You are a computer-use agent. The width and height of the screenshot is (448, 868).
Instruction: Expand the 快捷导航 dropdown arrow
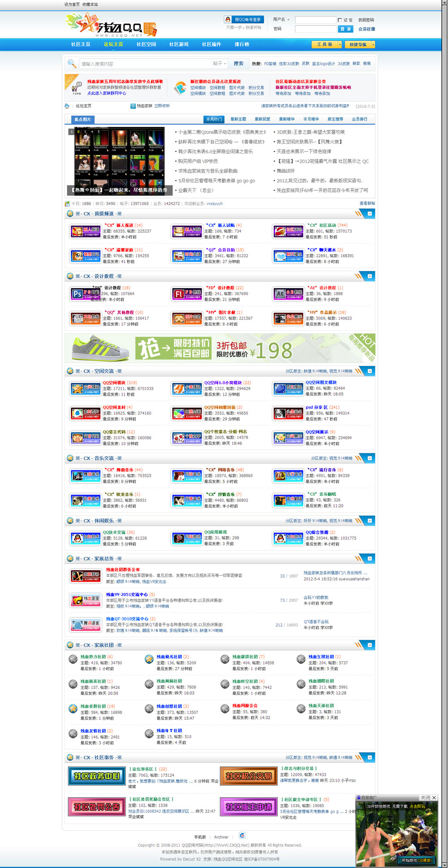tap(373, 45)
